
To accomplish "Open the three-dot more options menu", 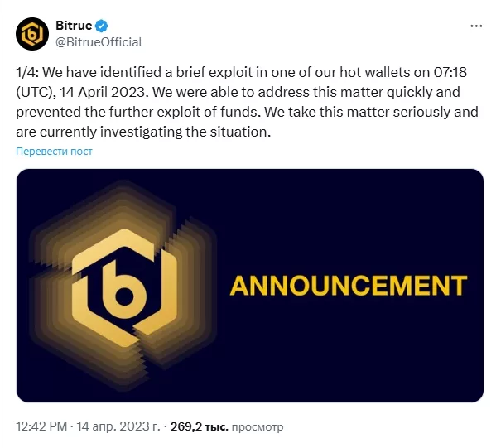I will point(476,26).
